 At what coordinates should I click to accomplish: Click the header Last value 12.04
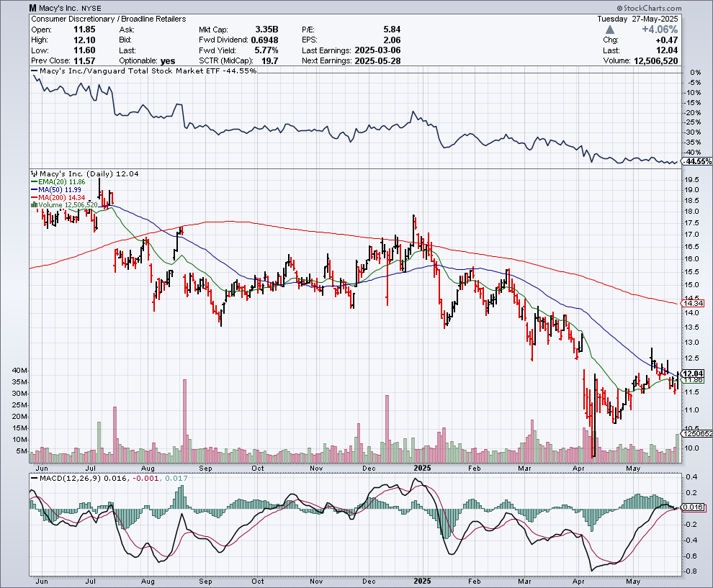667,50
